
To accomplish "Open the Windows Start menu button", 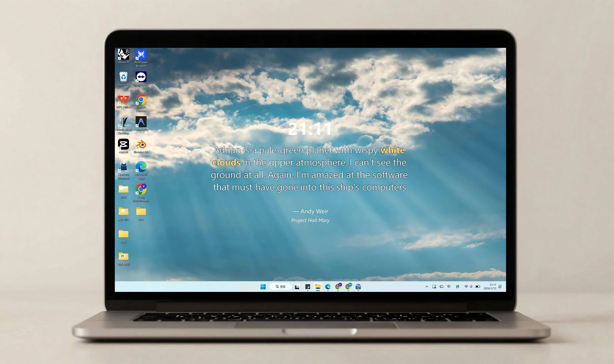I will pos(263,286).
